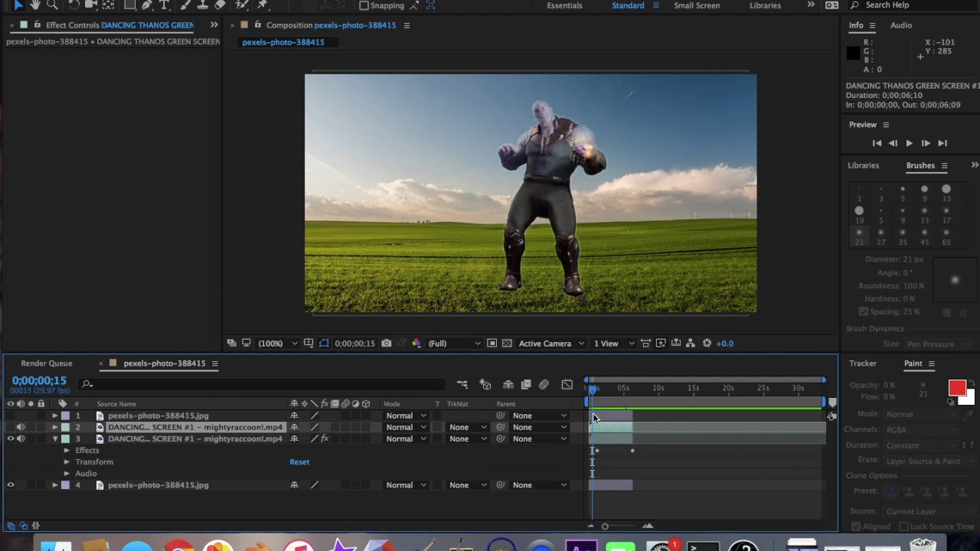980x551 pixels.
Task: Take a snapshot with the camera icon
Action: [x=387, y=344]
